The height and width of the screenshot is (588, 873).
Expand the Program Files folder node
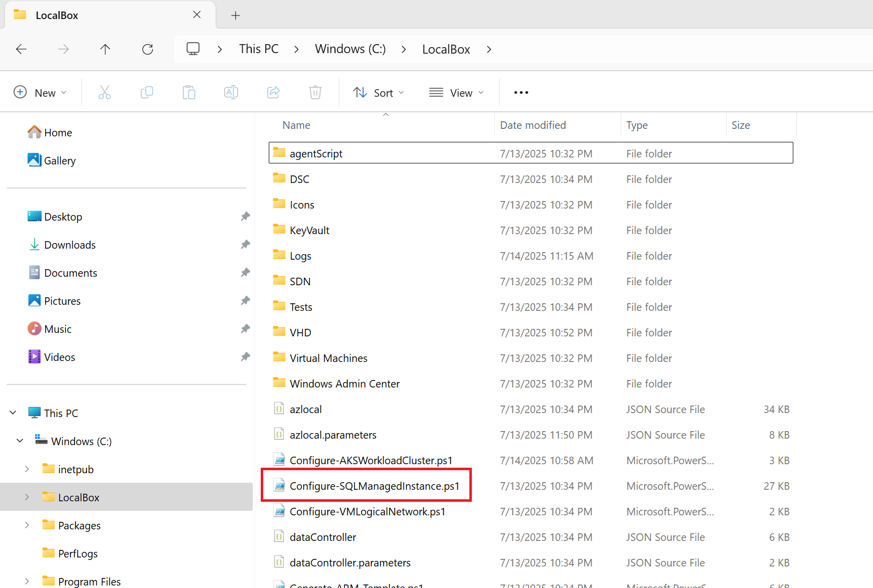(27, 581)
